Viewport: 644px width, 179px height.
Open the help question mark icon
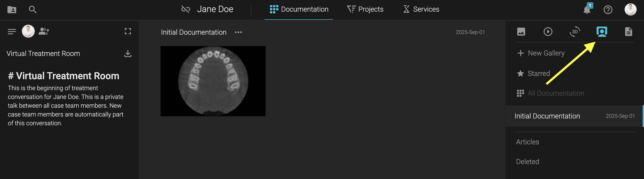(608, 10)
